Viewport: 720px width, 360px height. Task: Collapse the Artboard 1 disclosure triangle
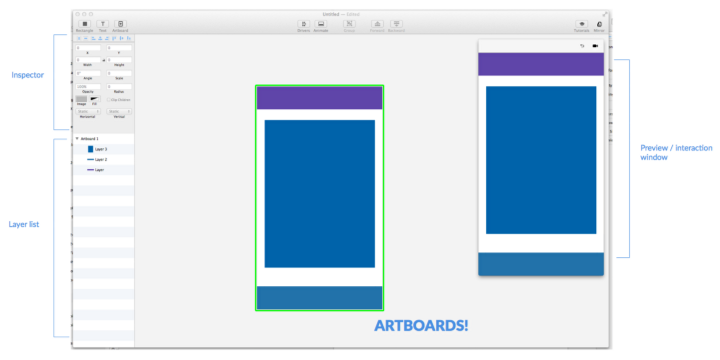coord(77,138)
